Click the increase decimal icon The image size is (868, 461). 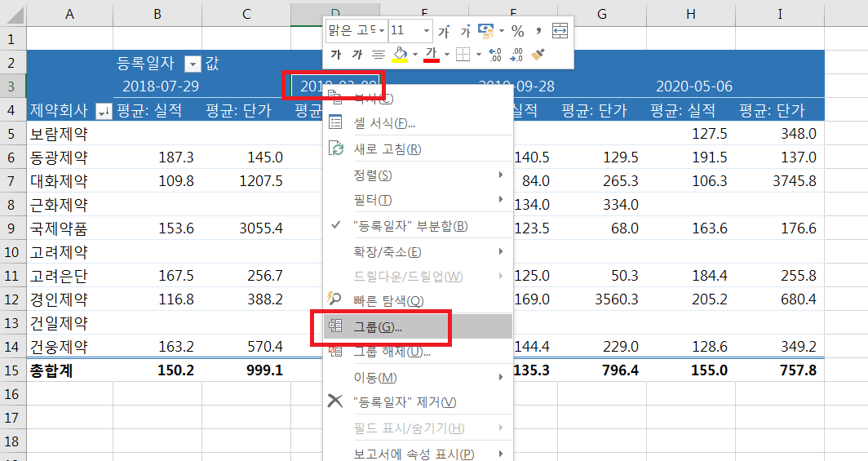tap(494, 55)
